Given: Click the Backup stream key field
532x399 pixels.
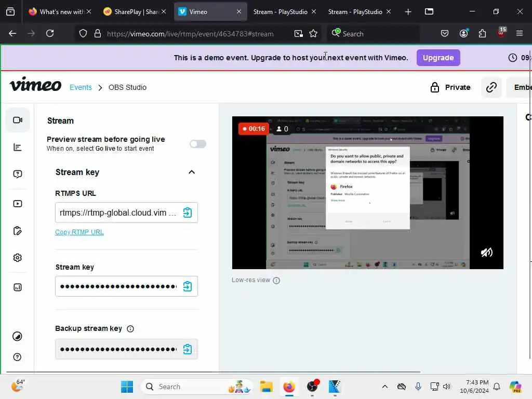Looking at the screenshot, I should pos(126,349).
